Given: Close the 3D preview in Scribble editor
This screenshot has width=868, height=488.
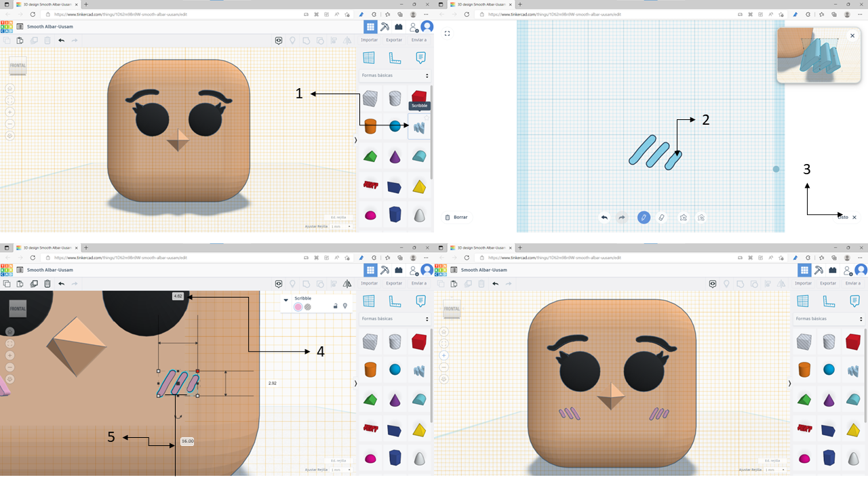Looking at the screenshot, I should coord(852,36).
